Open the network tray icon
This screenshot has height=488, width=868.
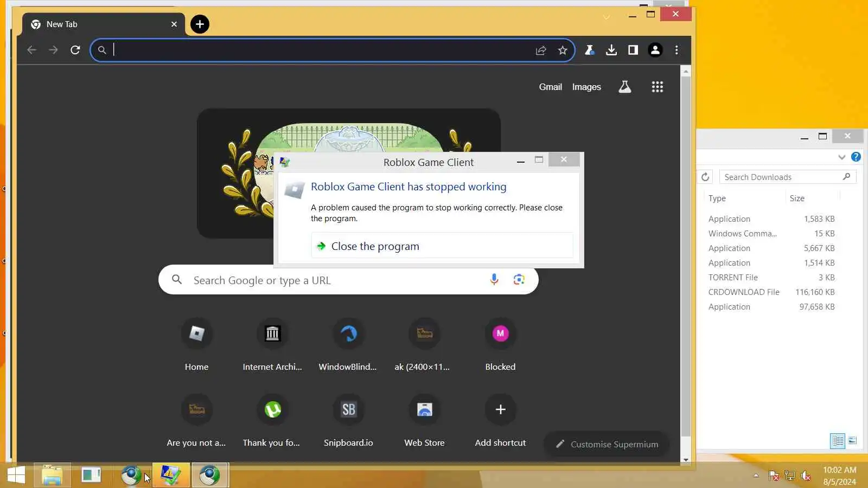click(x=790, y=476)
